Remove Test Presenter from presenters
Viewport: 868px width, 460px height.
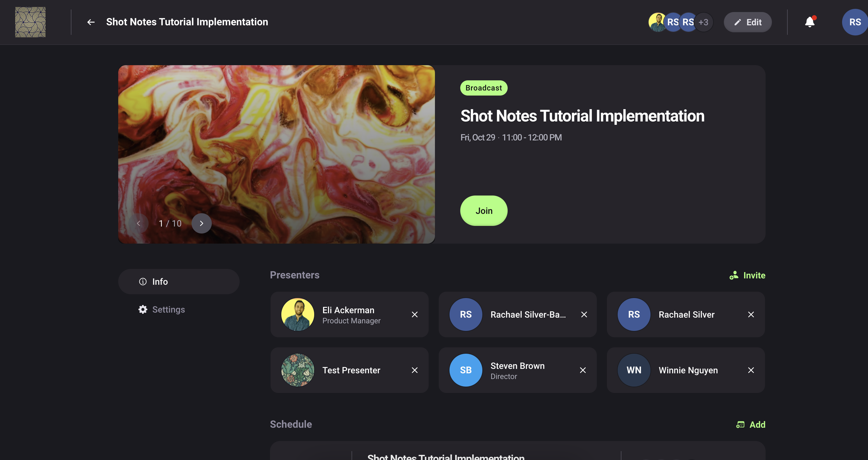click(x=415, y=370)
